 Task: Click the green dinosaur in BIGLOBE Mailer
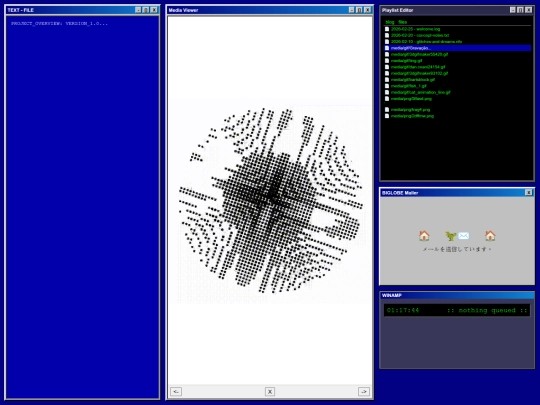[450, 236]
